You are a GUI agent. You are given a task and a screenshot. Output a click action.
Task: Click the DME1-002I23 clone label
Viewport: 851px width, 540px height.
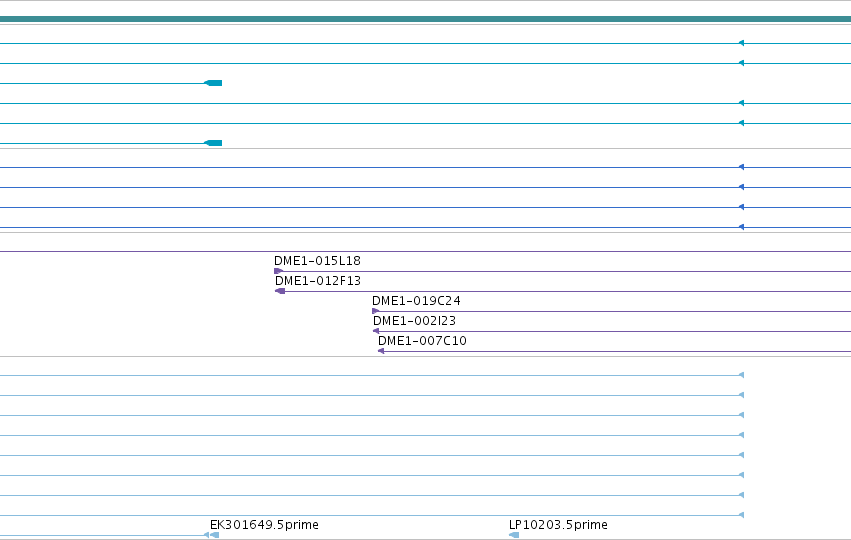tap(414, 321)
